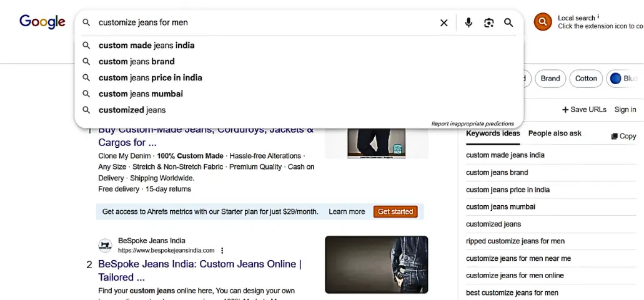Select the Cotton filter chip
This screenshot has width=644, height=300.
click(x=586, y=79)
